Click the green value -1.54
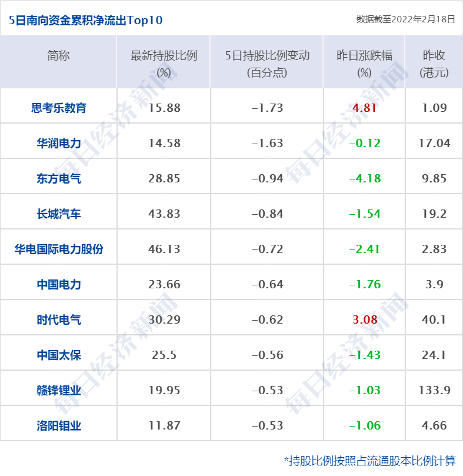Viewport: 463px width, 476px height. tap(365, 214)
